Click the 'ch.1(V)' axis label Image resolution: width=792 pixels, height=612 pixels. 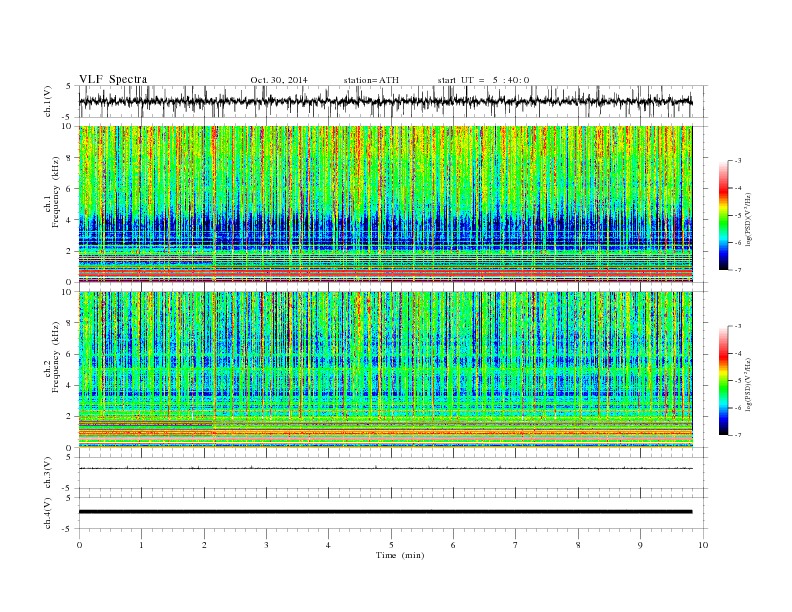(x=48, y=101)
